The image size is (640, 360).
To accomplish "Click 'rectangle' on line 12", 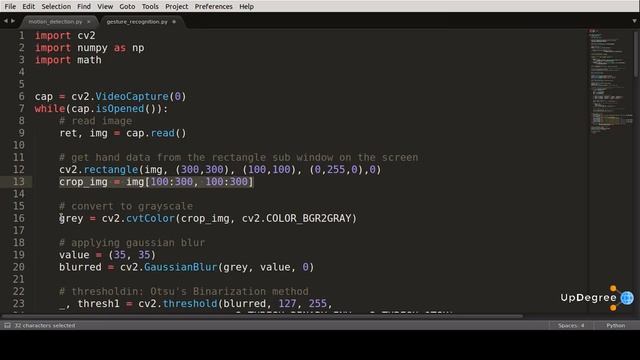I will coord(111,169).
